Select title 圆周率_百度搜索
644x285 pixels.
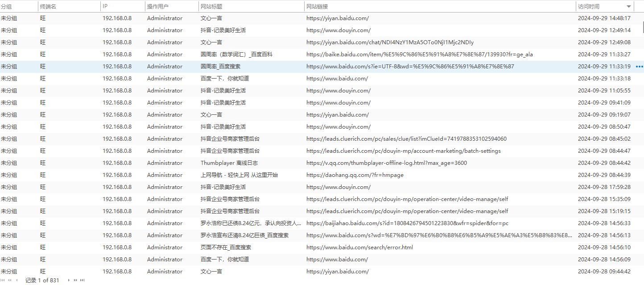click(x=221, y=67)
